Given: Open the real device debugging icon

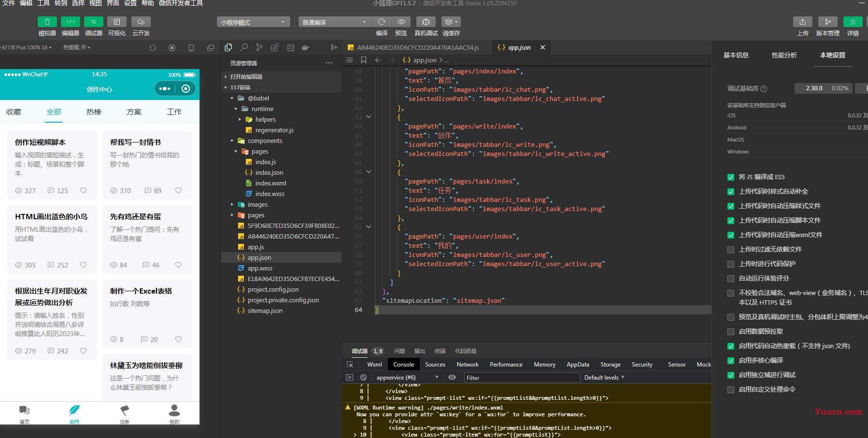Looking at the screenshot, I should 426,22.
